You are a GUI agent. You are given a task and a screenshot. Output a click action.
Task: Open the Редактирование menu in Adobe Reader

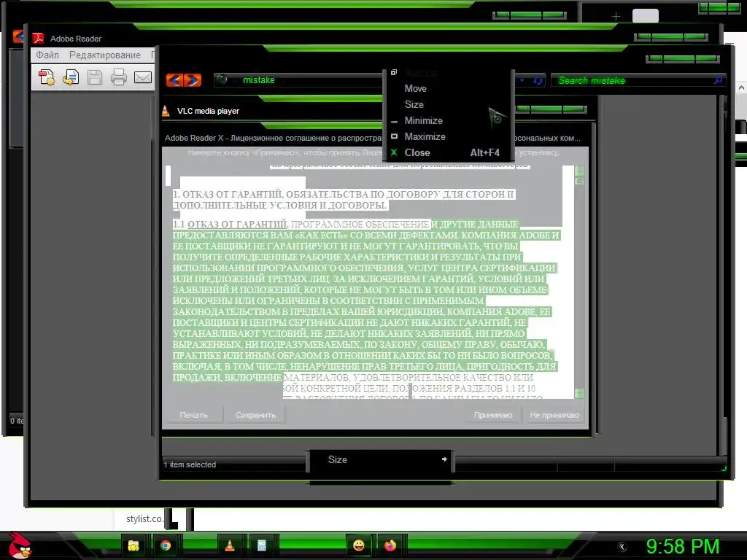(x=105, y=55)
